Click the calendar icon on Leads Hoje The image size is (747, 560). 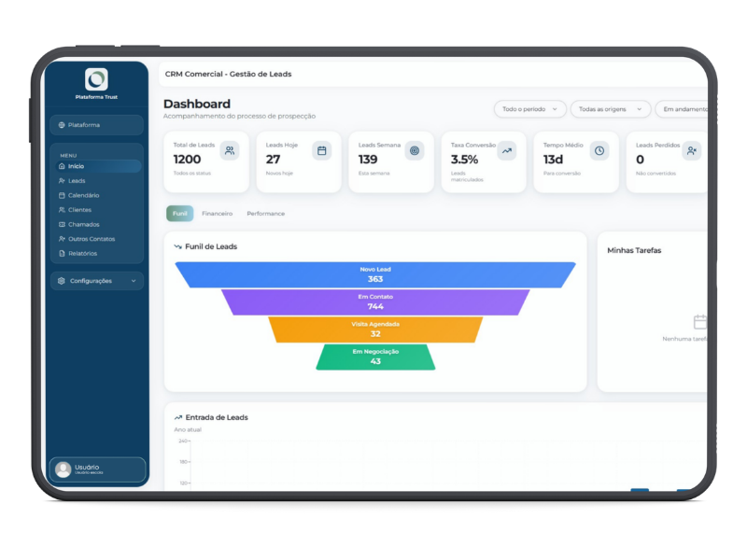(x=322, y=151)
